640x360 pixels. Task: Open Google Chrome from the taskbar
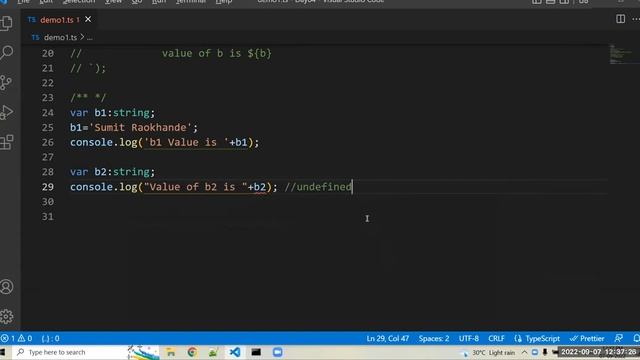point(192,352)
